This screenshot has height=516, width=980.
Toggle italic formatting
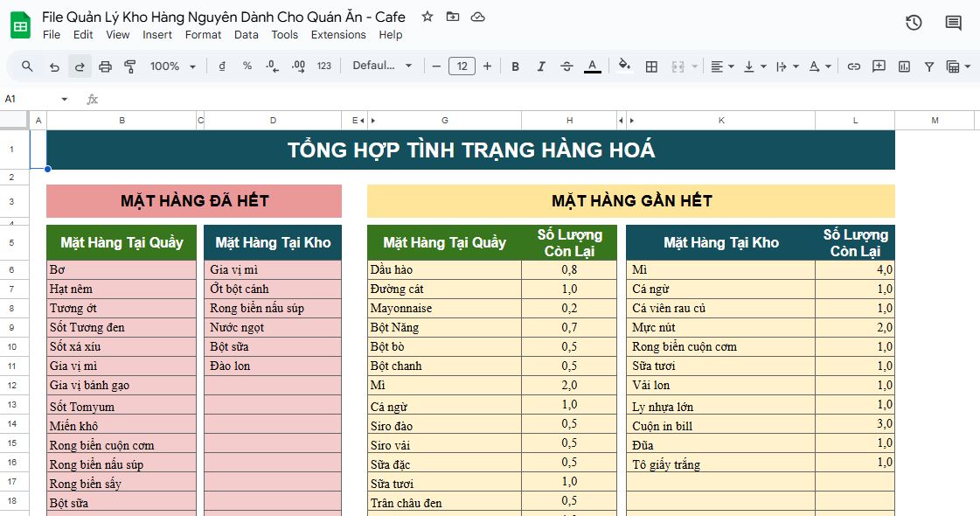pos(541,66)
